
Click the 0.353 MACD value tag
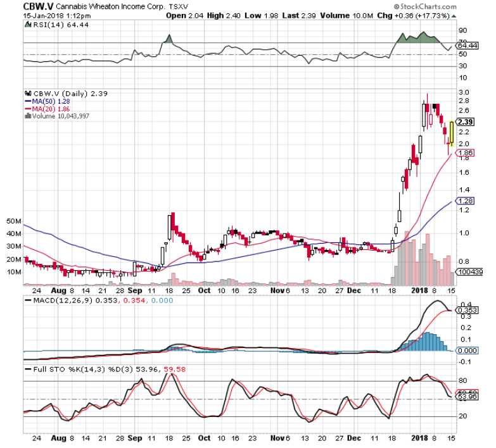coord(466,310)
